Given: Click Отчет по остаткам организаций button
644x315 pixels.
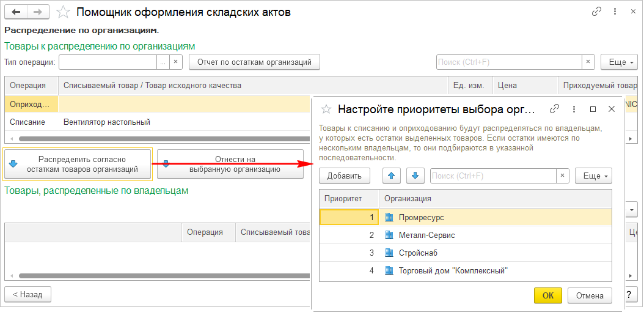Looking at the screenshot, I should pyautogui.click(x=254, y=62).
